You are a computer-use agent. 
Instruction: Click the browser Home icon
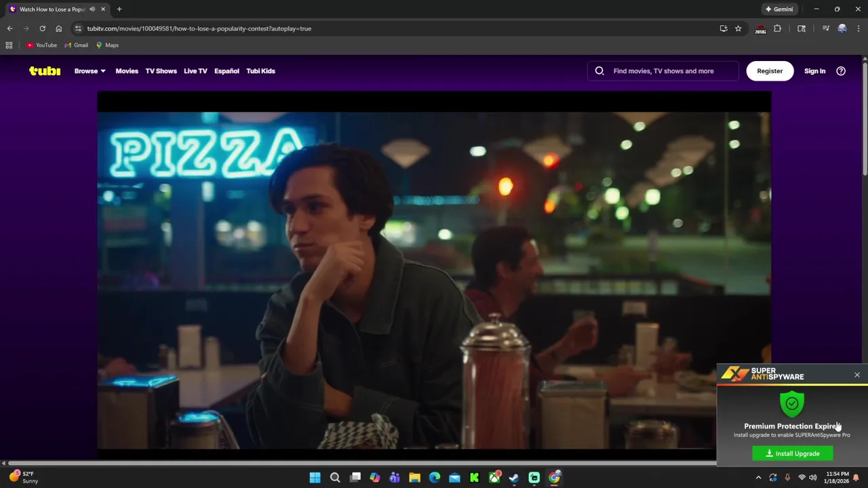[58, 28]
